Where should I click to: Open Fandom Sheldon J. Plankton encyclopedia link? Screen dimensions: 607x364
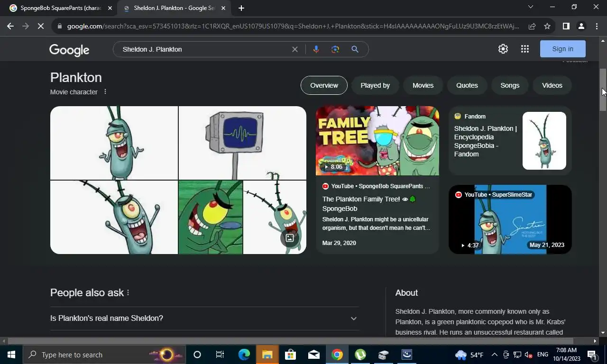tap(485, 141)
